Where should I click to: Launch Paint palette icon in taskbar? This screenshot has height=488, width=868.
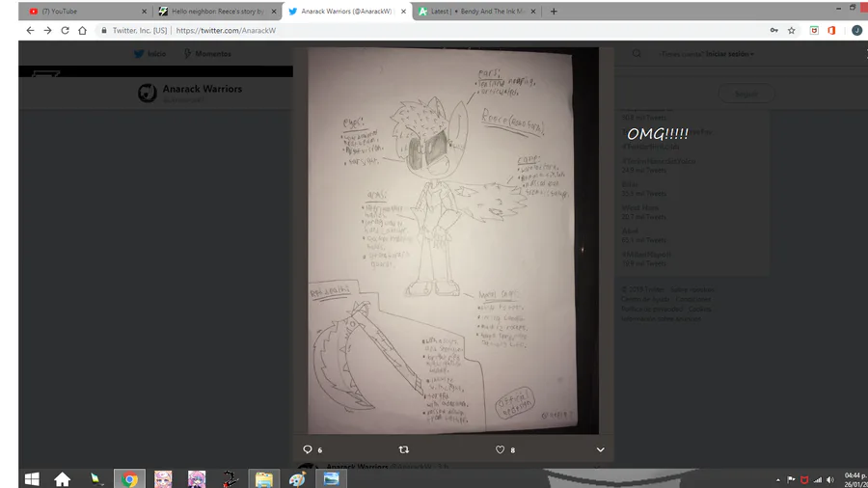coord(297,479)
